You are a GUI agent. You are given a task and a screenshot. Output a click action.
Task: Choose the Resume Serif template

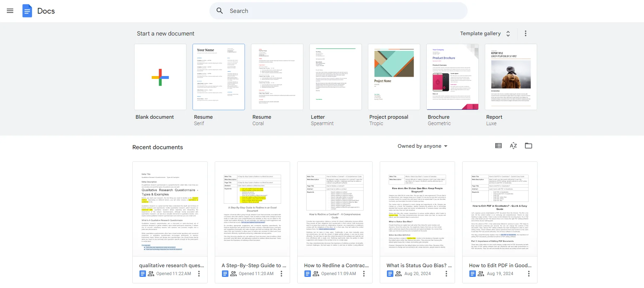219,77
